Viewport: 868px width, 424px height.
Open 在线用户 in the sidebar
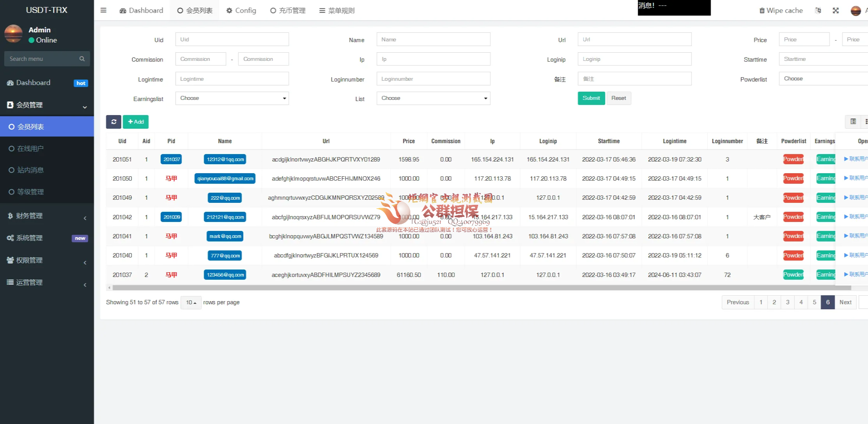(30, 149)
